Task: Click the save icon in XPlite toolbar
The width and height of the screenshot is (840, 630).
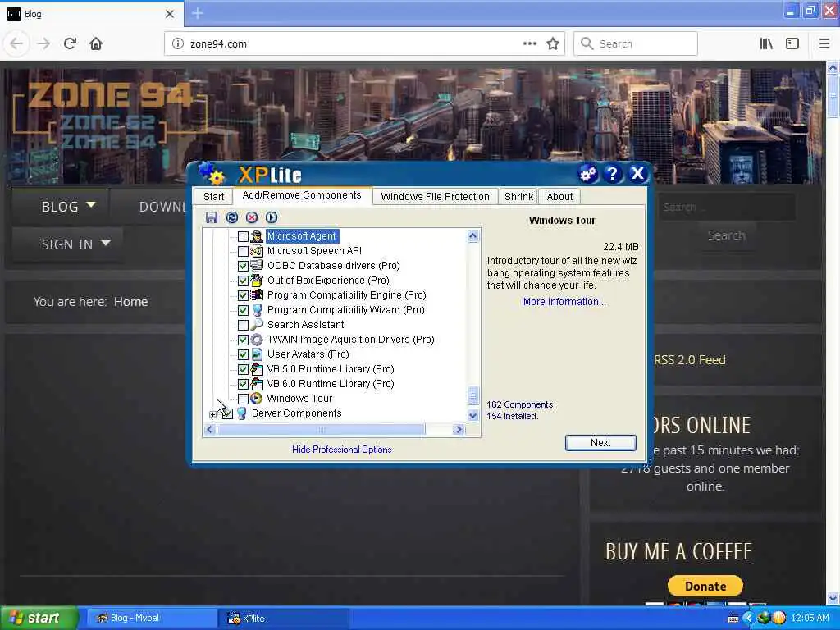Action: (x=212, y=217)
